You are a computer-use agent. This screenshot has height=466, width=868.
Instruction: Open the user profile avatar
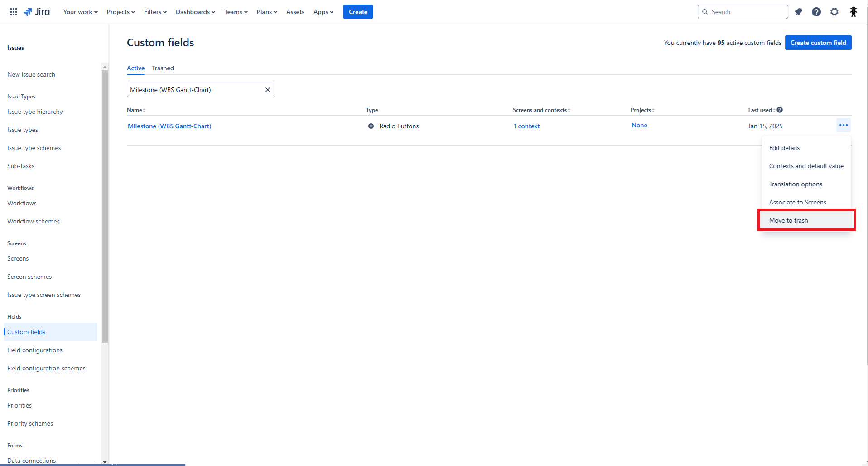(x=853, y=12)
